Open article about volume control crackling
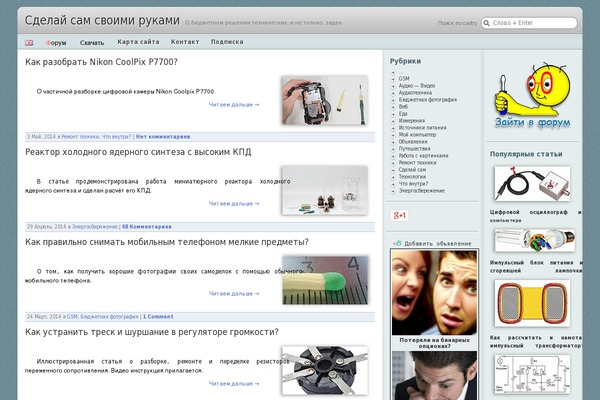The width and height of the screenshot is (600, 400). point(152,332)
